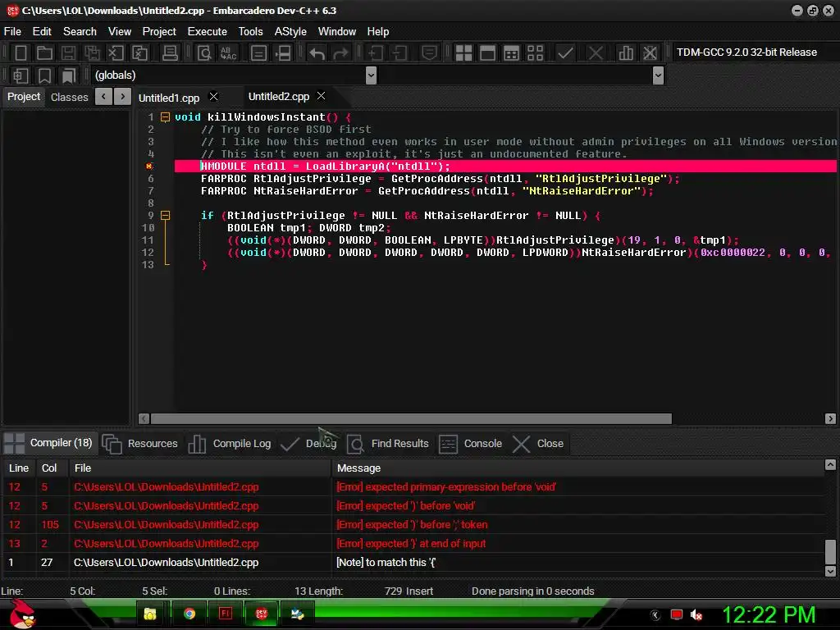Print the file using printer icon

pos(170,52)
